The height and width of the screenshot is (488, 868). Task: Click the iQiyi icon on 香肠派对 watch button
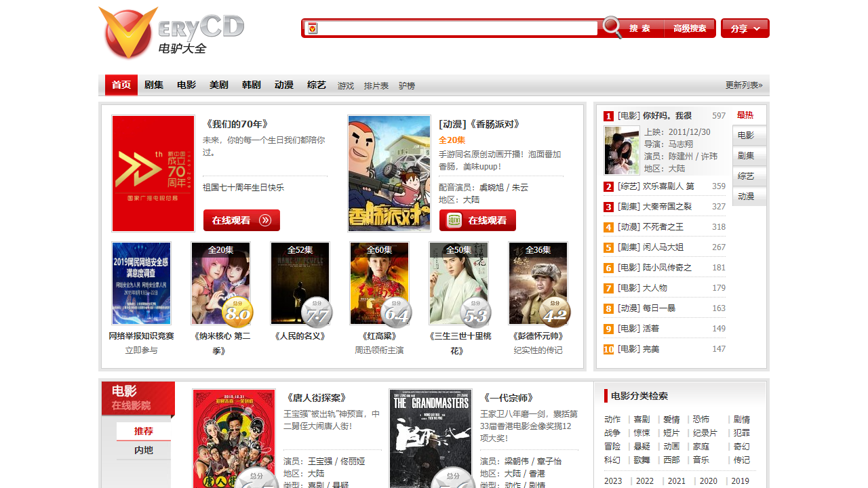454,220
